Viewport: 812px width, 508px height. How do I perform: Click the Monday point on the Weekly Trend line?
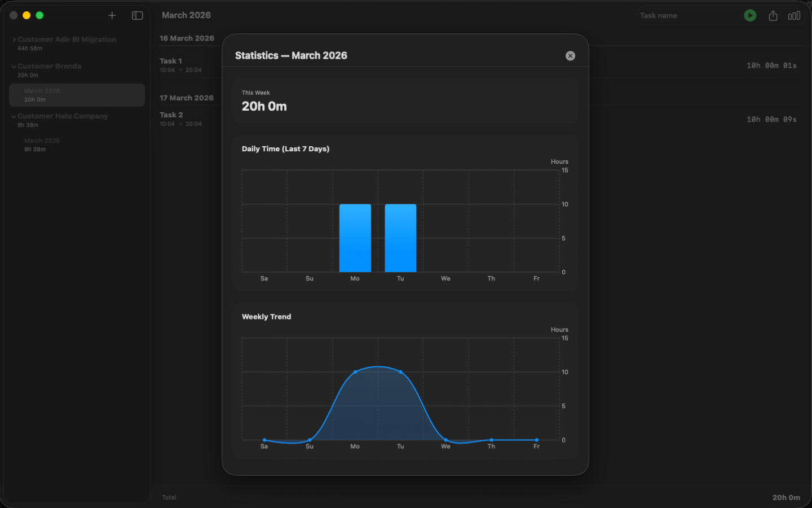355,371
